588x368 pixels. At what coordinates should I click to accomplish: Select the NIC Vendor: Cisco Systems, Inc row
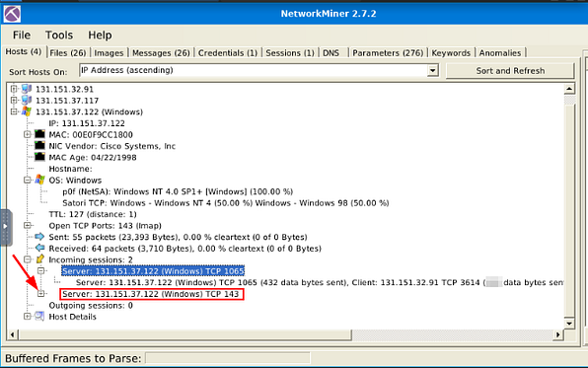pos(112,146)
